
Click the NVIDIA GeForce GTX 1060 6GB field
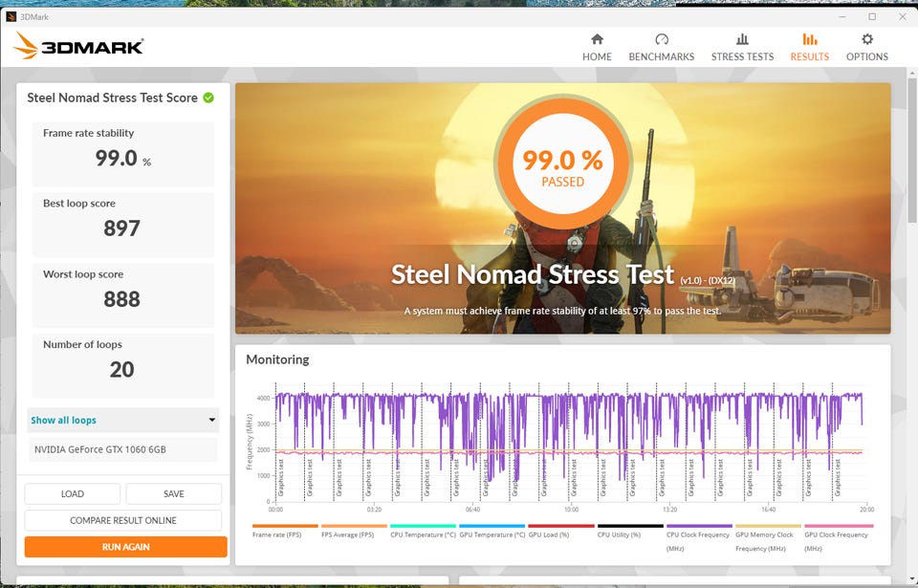123,449
